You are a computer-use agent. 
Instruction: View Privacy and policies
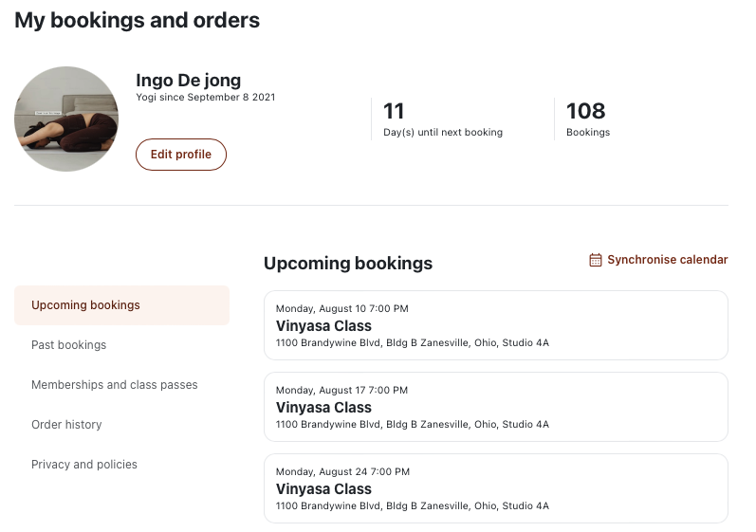coord(84,465)
